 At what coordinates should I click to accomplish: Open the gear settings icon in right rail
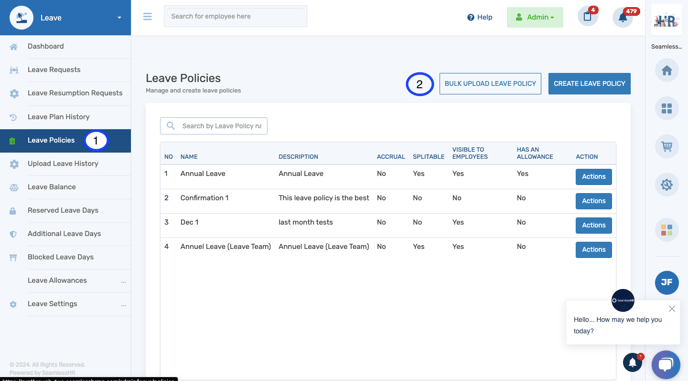(x=666, y=185)
